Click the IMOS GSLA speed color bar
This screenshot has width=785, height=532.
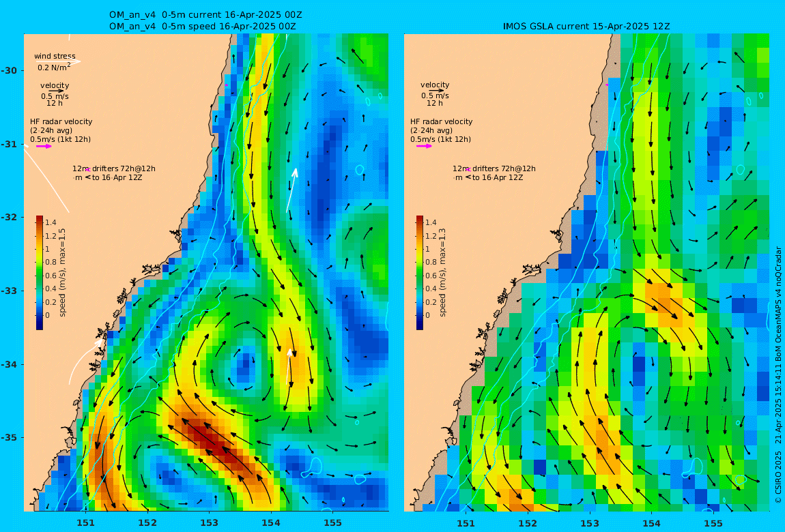coord(420,273)
